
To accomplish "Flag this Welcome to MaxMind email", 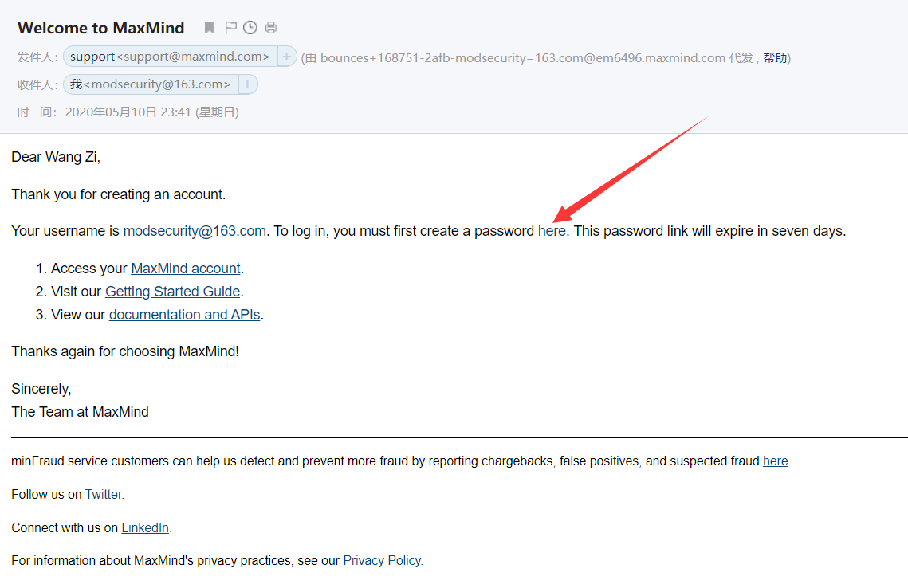I will 230,27.
